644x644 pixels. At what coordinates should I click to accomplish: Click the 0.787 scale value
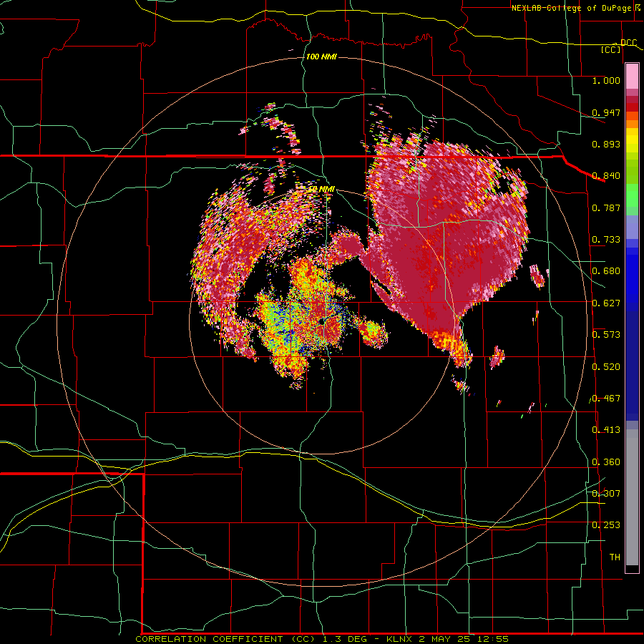606,208
